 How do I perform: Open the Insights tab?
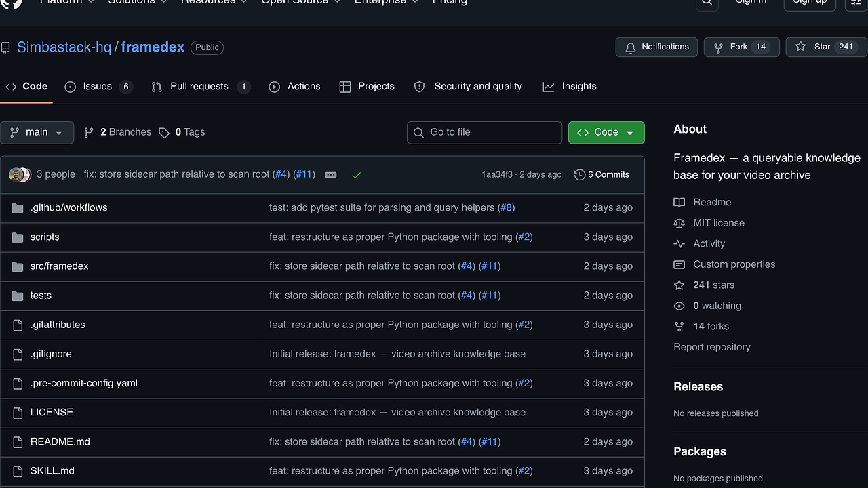(x=570, y=87)
